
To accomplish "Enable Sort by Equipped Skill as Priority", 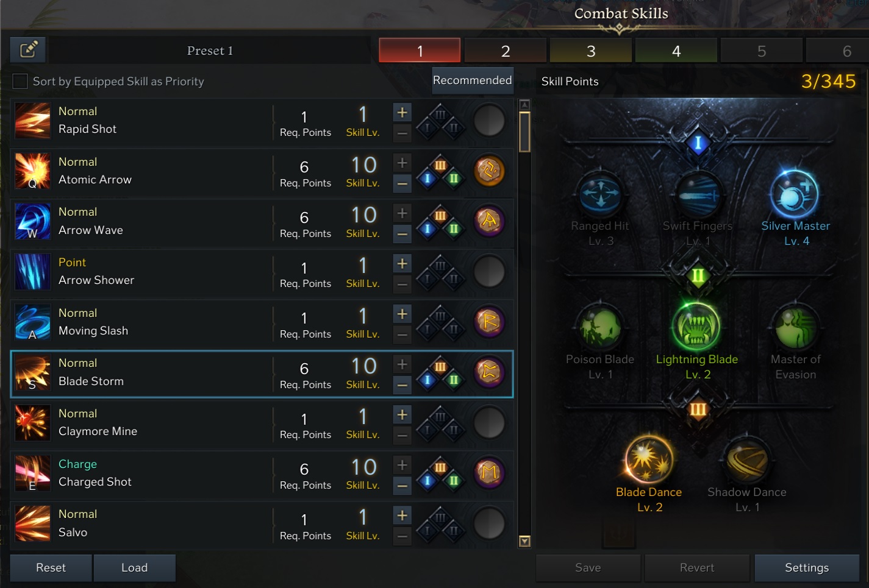I will click(x=20, y=81).
